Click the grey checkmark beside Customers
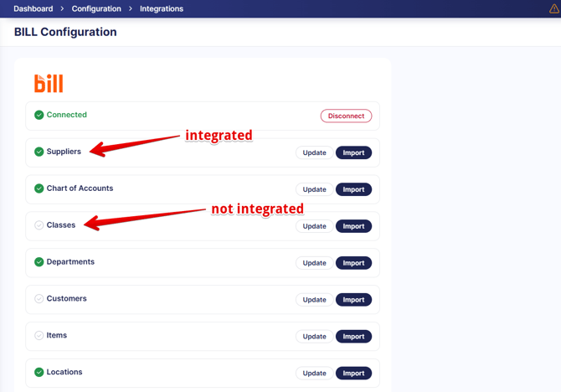Screen dimensions: 561x392 pyautogui.click(x=39, y=299)
